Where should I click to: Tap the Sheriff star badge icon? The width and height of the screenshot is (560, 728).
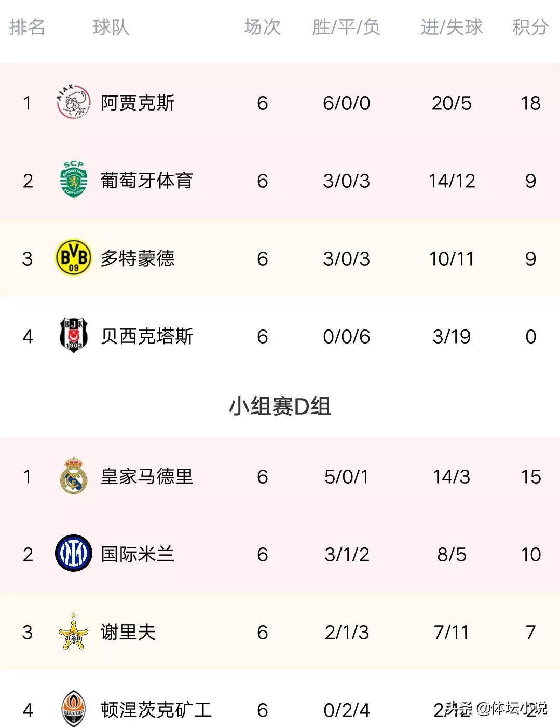[73, 631]
